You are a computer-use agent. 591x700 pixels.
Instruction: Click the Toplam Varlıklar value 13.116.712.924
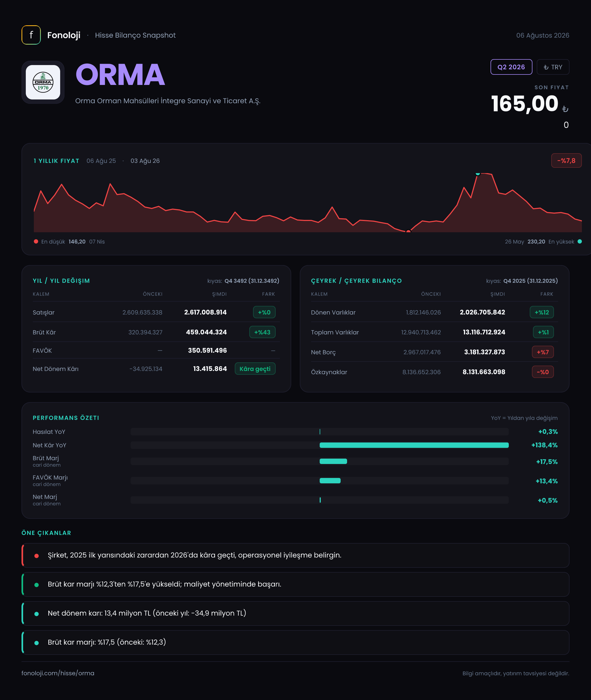click(x=484, y=332)
